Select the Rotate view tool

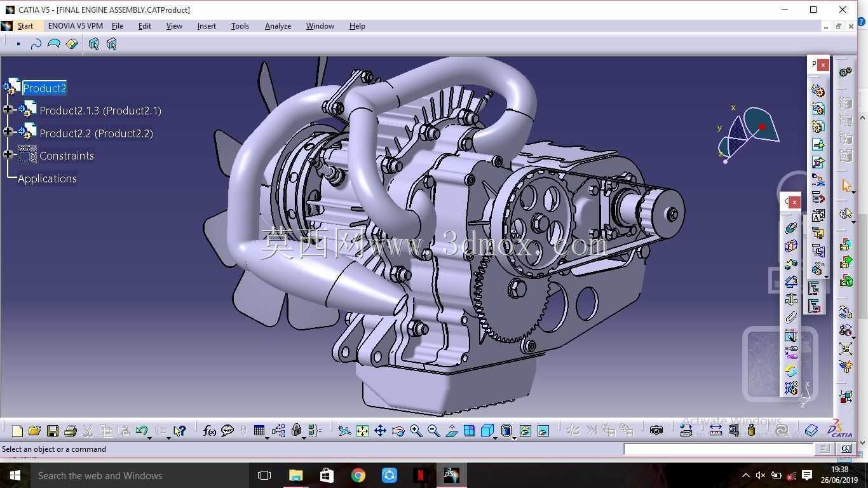pos(398,431)
